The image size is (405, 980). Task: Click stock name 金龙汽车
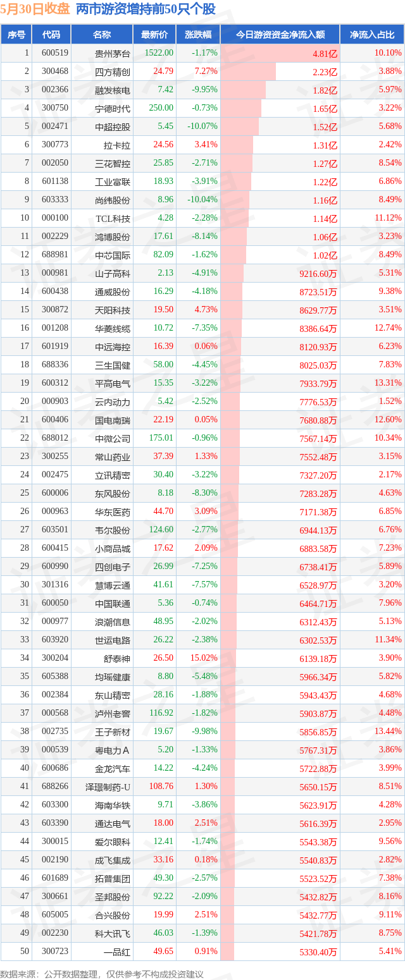point(113,769)
